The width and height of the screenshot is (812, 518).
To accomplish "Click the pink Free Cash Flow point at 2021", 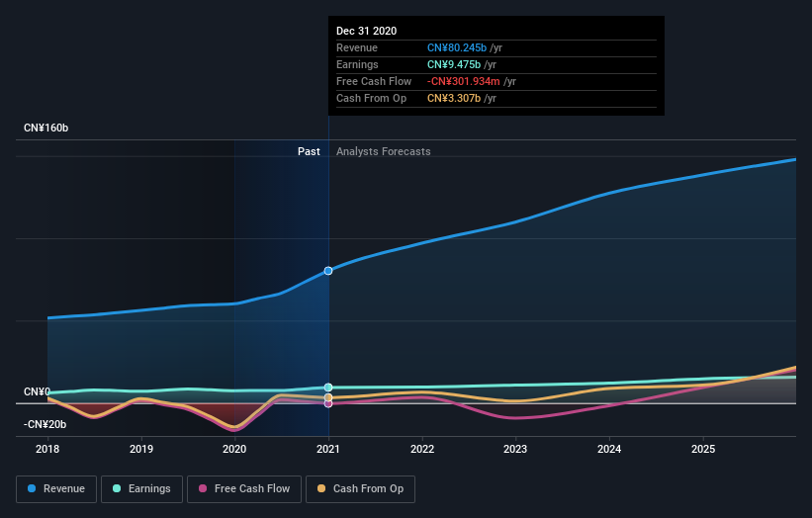I will [328, 403].
